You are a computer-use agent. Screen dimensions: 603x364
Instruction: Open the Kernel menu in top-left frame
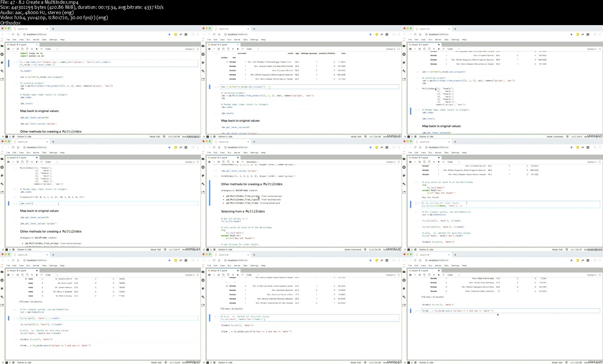coord(36,40)
